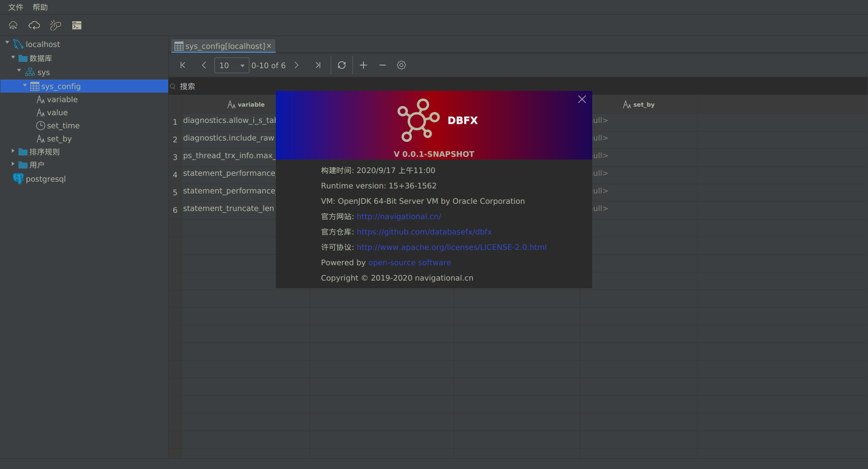Go to first page of results
The width and height of the screenshot is (868, 469).
click(183, 65)
